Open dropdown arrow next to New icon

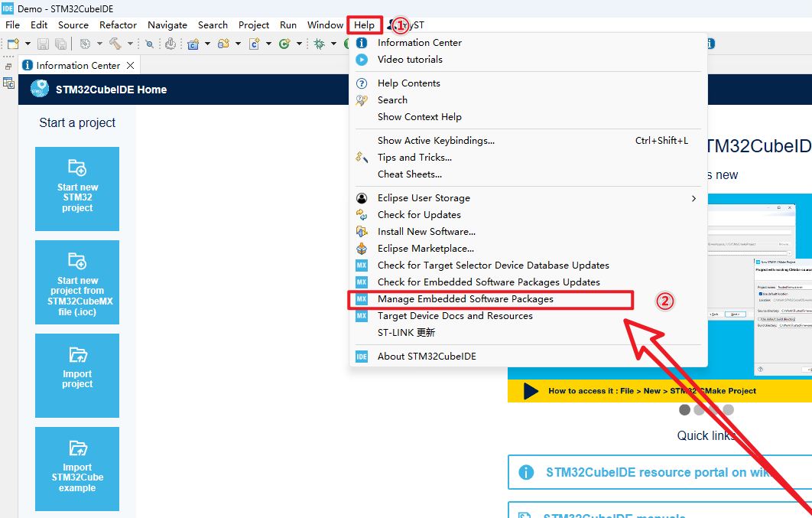click(x=28, y=44)
